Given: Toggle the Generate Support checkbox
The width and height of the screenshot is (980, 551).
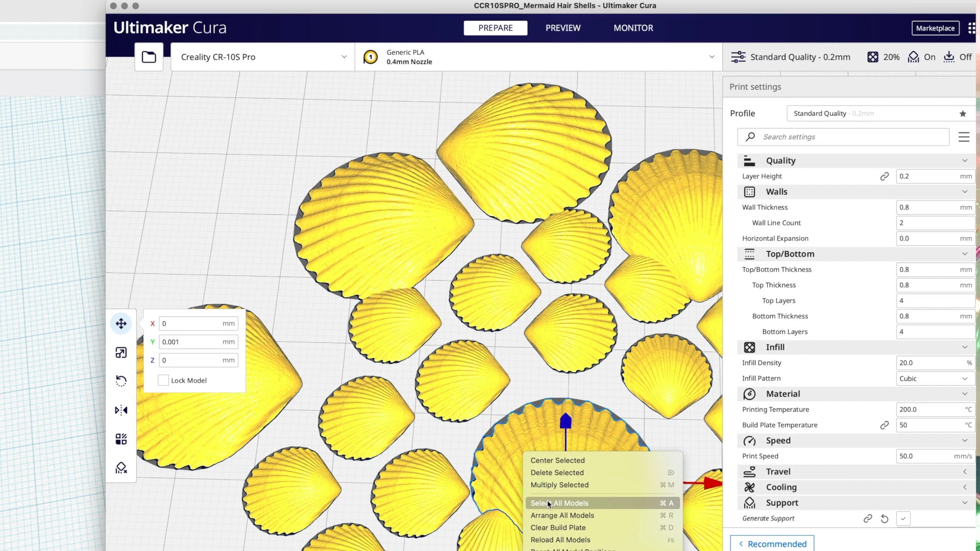Looking at the screenshot, I should tap(903, 519).
